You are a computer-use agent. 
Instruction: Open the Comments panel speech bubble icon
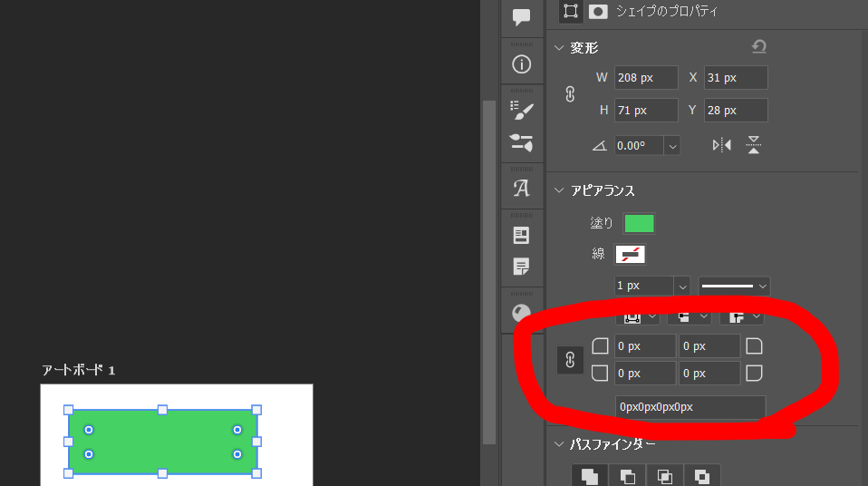point(522,16)
